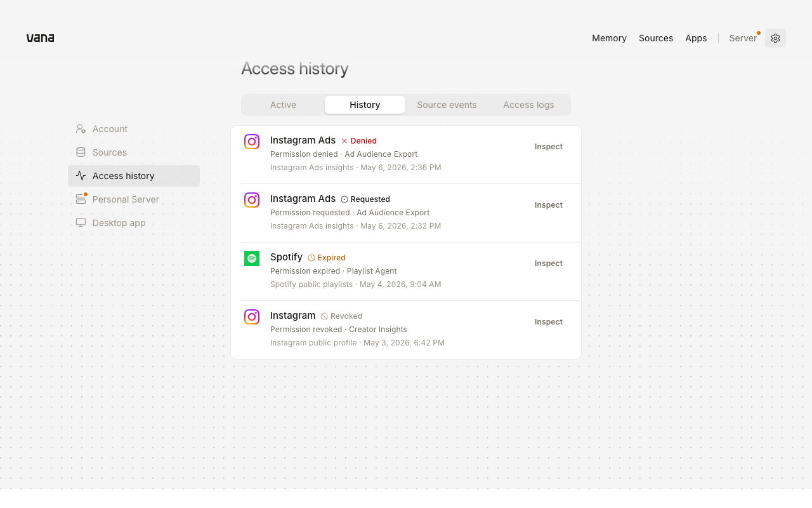This screenshot has height=508, width=812.
Task: Click 'Instagram public profile' timestamp line
Action: pyautogui.click(x=357, y=343)
